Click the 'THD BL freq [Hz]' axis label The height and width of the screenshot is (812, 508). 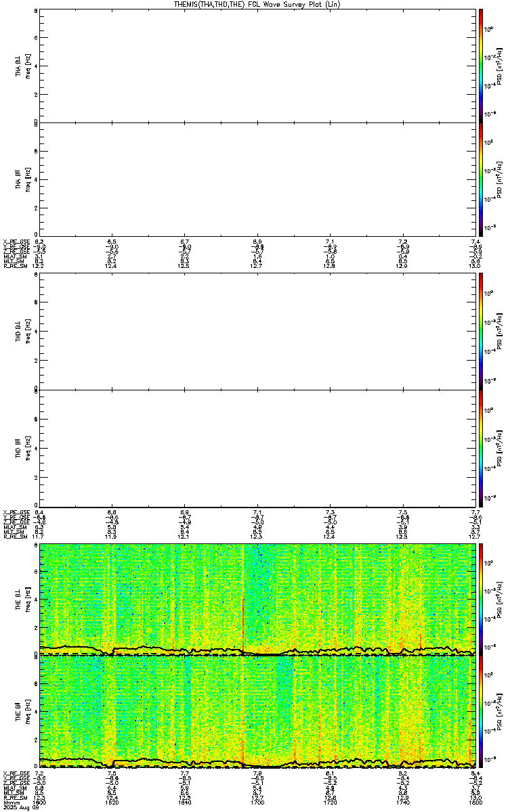(x=23, y=332)
